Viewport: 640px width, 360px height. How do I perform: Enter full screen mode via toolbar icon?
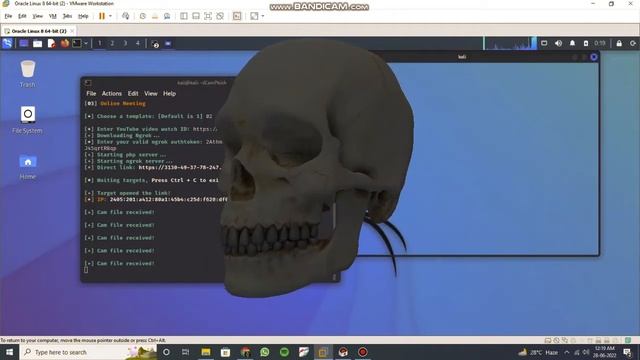point(208,16)
